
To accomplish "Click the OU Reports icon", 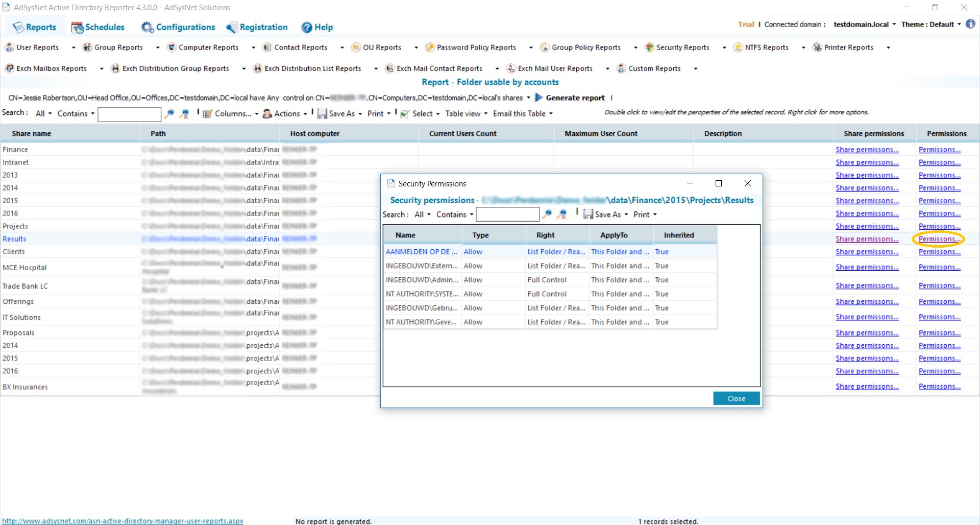I will click(x=356, y=47).
